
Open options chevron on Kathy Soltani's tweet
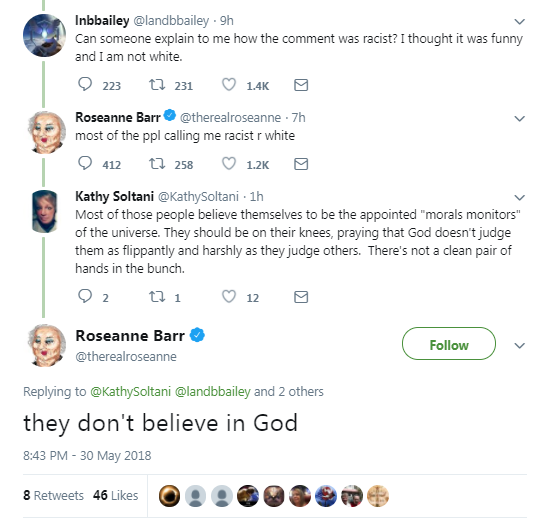coord(519,198)
